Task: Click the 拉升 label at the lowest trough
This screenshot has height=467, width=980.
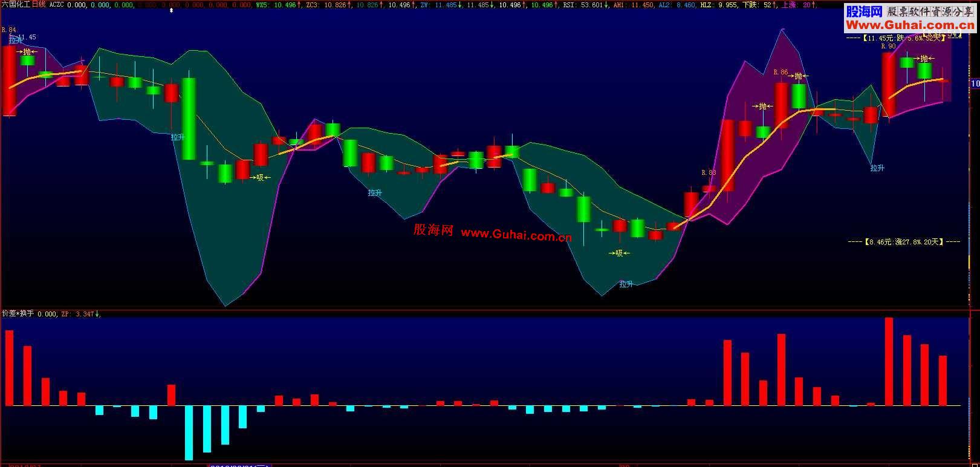Action: pos(626,284)
